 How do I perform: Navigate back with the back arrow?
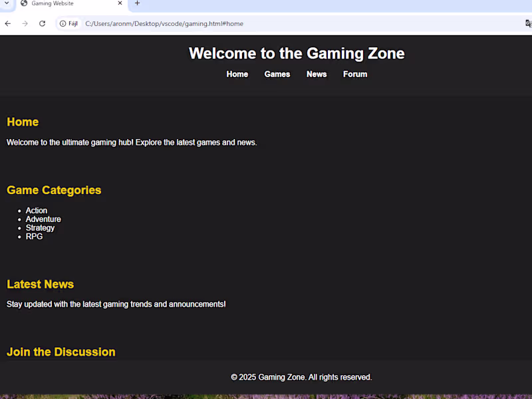coord(7,23)
